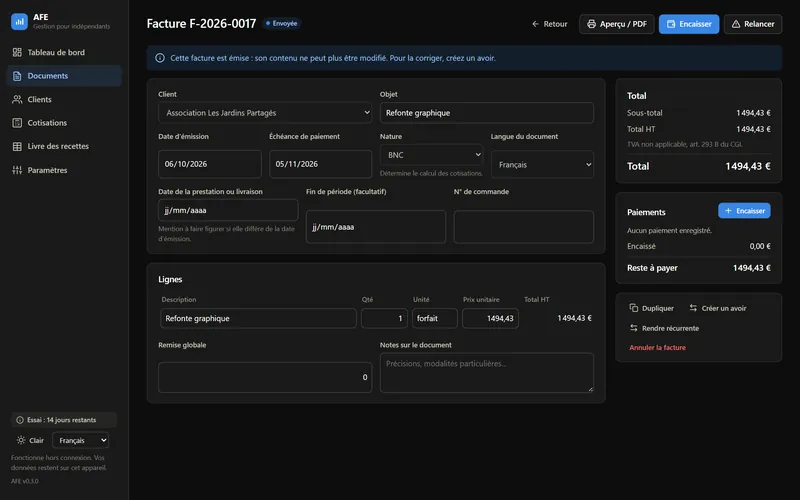Click the Remise globale field
This screenshot has height=500, width=800.
point(265,377)
